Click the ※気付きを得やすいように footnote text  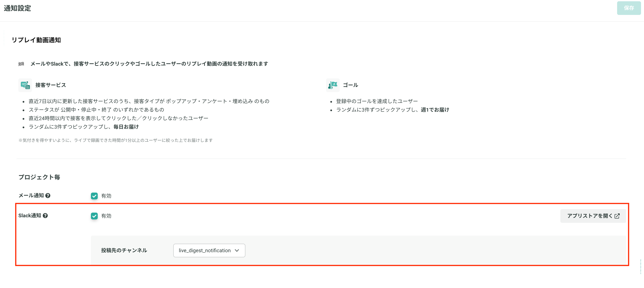[115, 140]
